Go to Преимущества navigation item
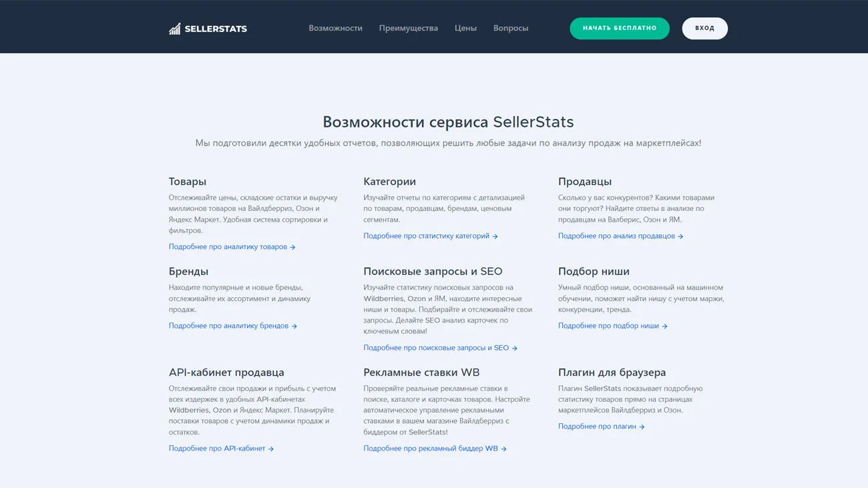The width and height of the screenshot is (868, 488). click(408, 28)
